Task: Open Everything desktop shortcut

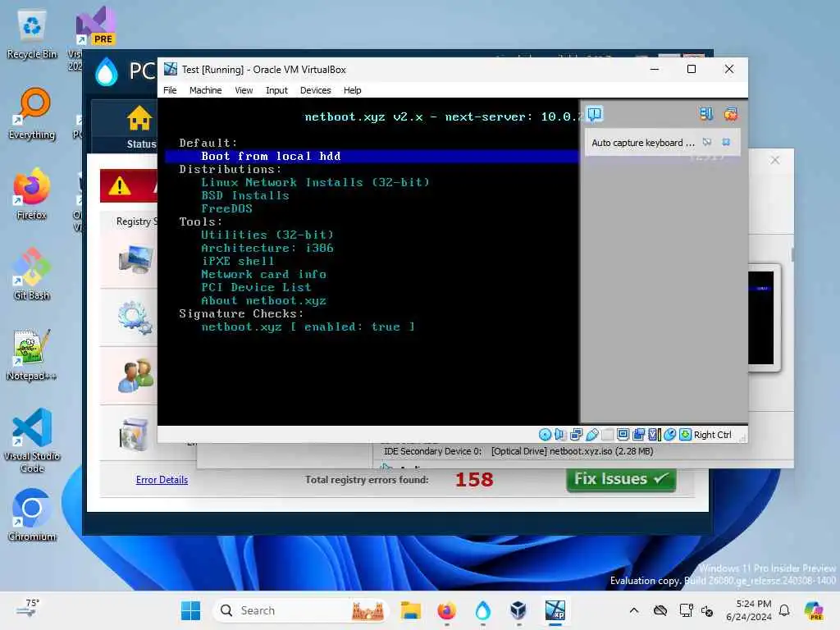Action: 32,114
